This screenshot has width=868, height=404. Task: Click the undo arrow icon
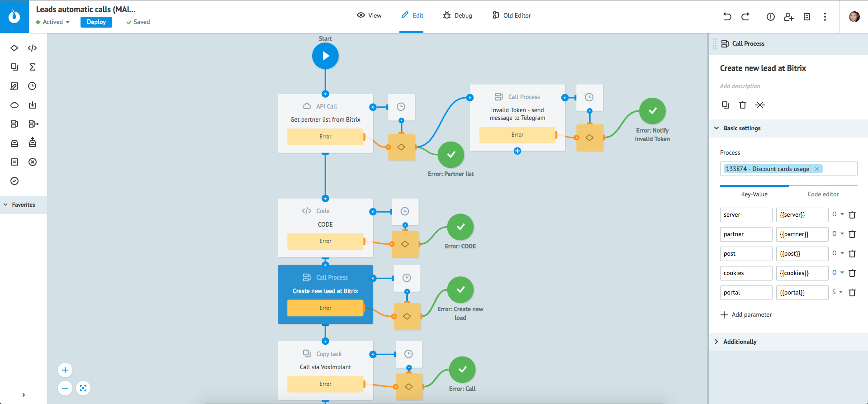click(727, 17)
